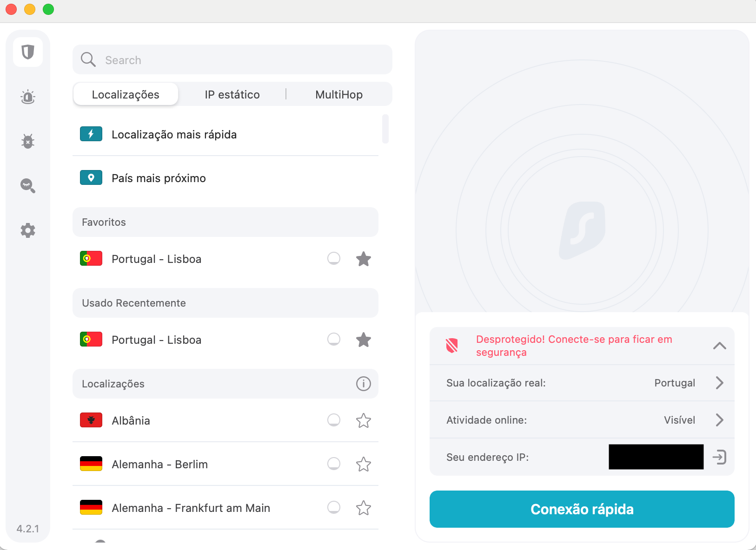Open the Alert siren section in sidebar
756x550 pixels.
coord(28,97)
